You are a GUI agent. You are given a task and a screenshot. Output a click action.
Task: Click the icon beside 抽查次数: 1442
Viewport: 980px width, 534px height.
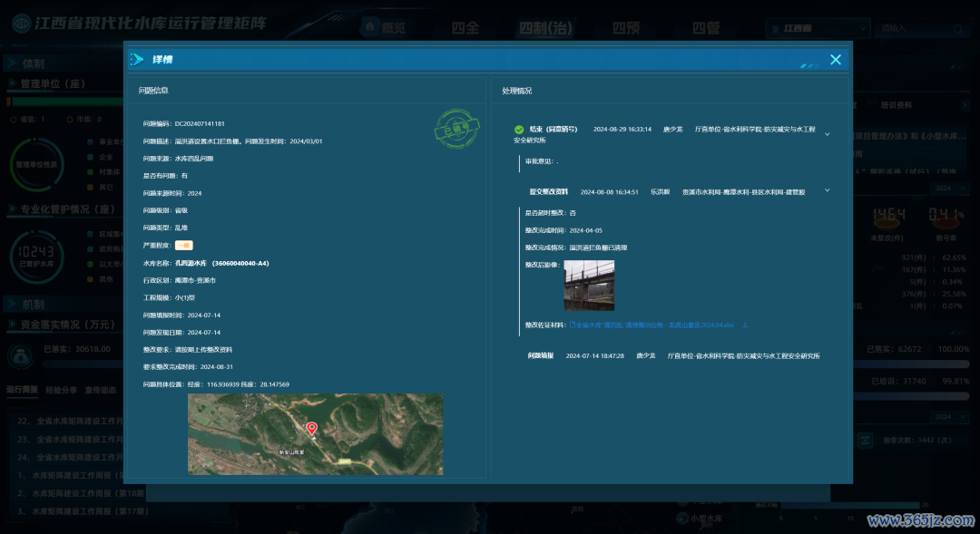tap(865, 441)
